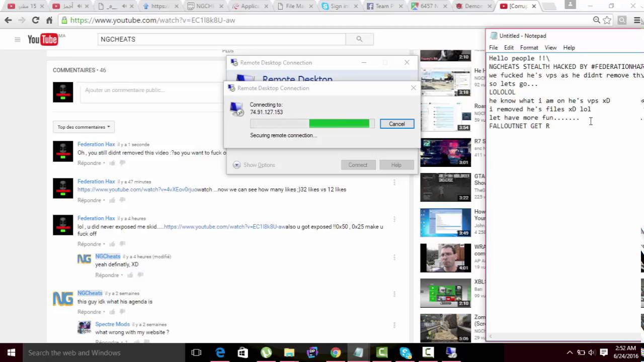Cancel the remote desktop connection

click(397, 124)
